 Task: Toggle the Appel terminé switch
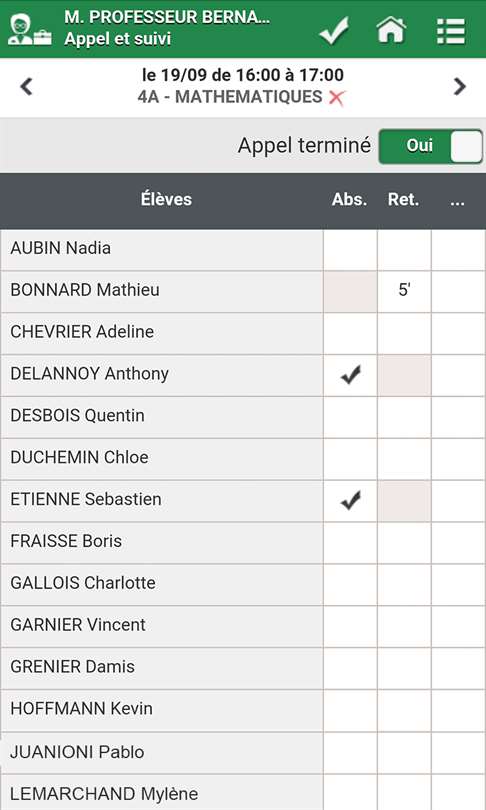point(431,146)
